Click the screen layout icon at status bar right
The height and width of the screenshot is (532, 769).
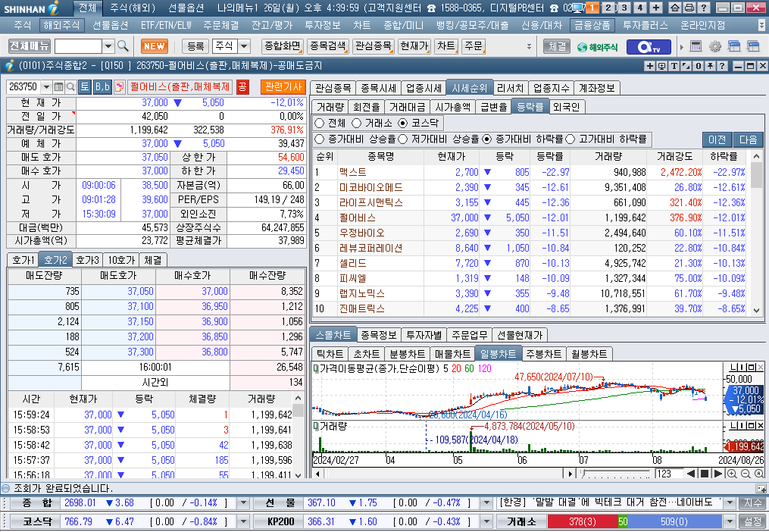click(x=761, y=488)
